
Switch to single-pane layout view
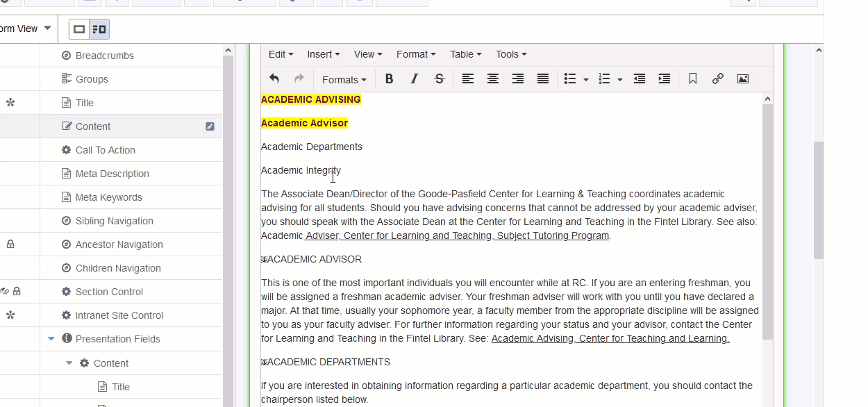coord(79,29)
